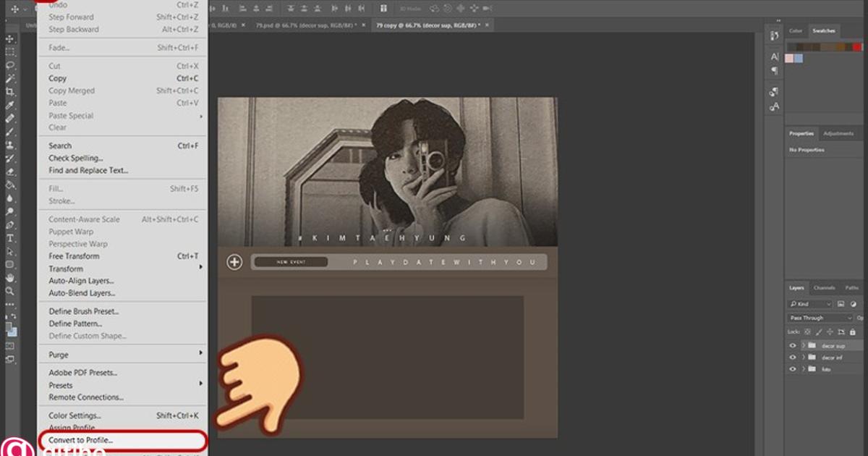Screen dimensions: 868x456
Task: Hide the decor sup layer group
Action: tap(793, 346)
